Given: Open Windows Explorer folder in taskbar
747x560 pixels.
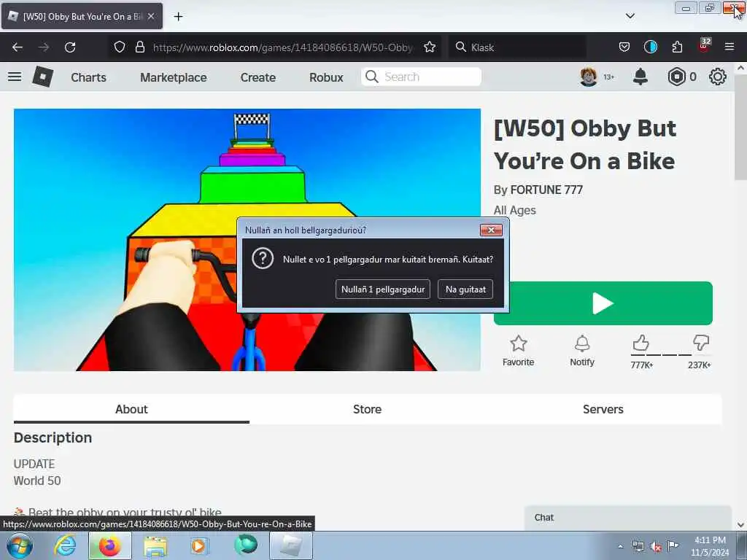Looking at the screenshot, I should [x=155, y=546].
